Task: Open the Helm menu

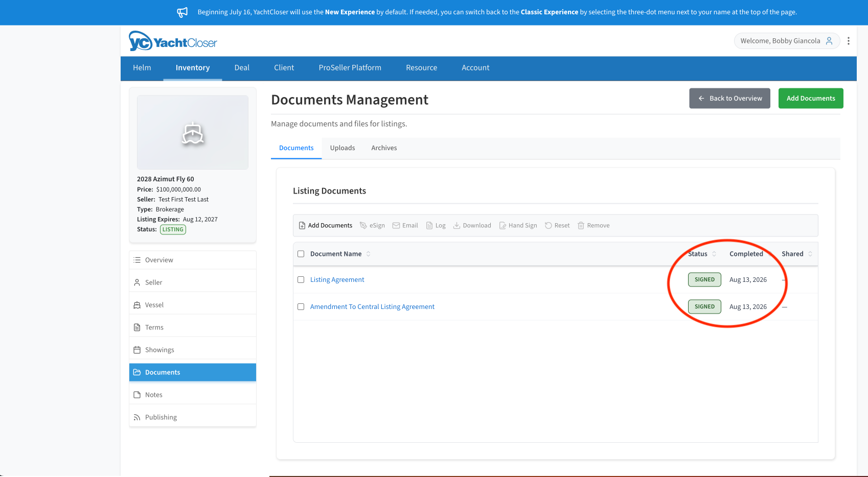Action: (x=142, y=68)
